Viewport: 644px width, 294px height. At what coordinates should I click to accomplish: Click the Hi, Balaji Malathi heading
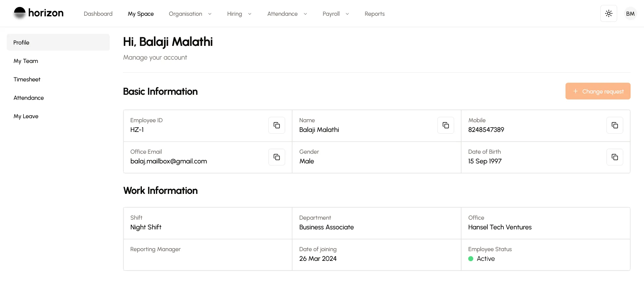click(168, 42)
